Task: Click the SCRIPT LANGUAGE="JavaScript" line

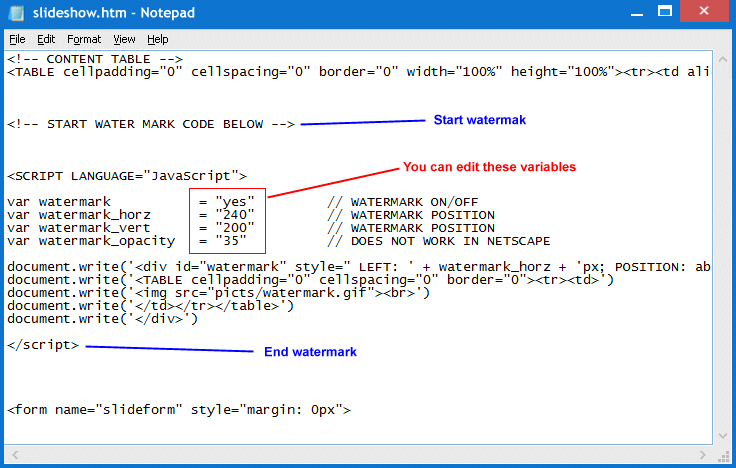Action: pos(127,176)
